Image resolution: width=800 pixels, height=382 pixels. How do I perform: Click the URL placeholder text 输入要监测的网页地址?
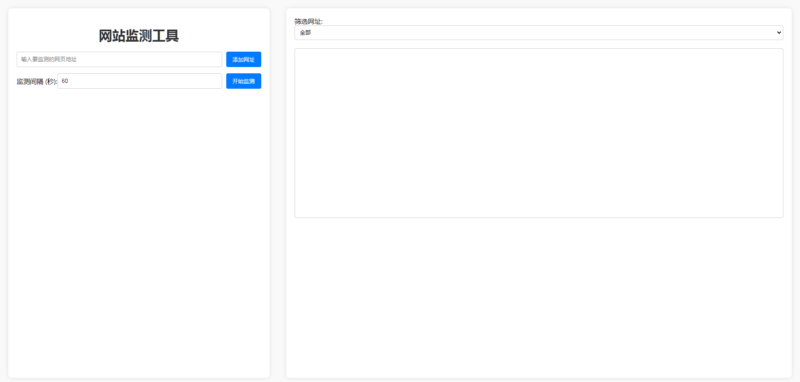coord(48,60)
